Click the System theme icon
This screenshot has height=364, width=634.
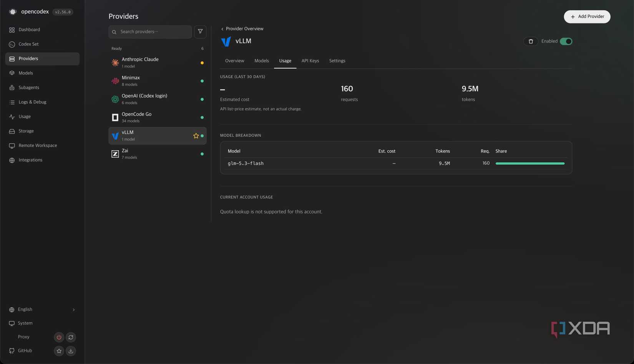point(12,323)
